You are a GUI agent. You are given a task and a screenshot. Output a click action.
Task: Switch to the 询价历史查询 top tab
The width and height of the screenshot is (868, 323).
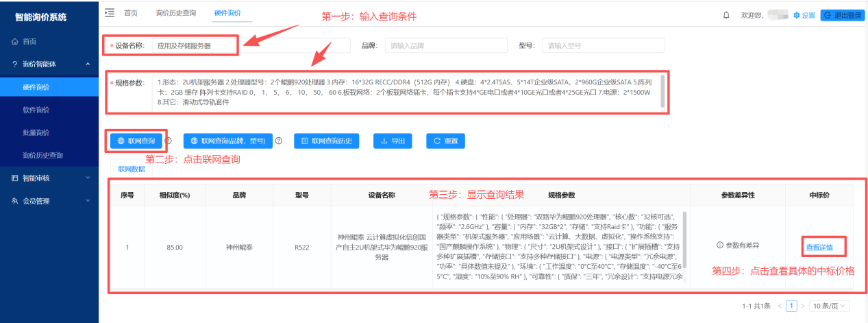click(x=175, y=13)
